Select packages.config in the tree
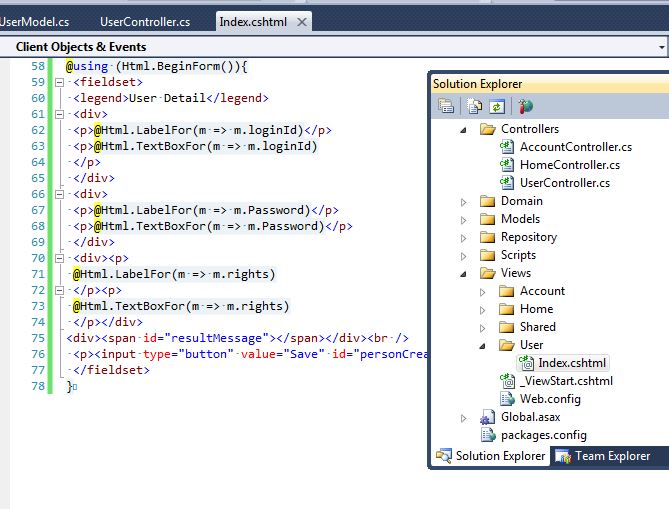 [x=544, y=435]
